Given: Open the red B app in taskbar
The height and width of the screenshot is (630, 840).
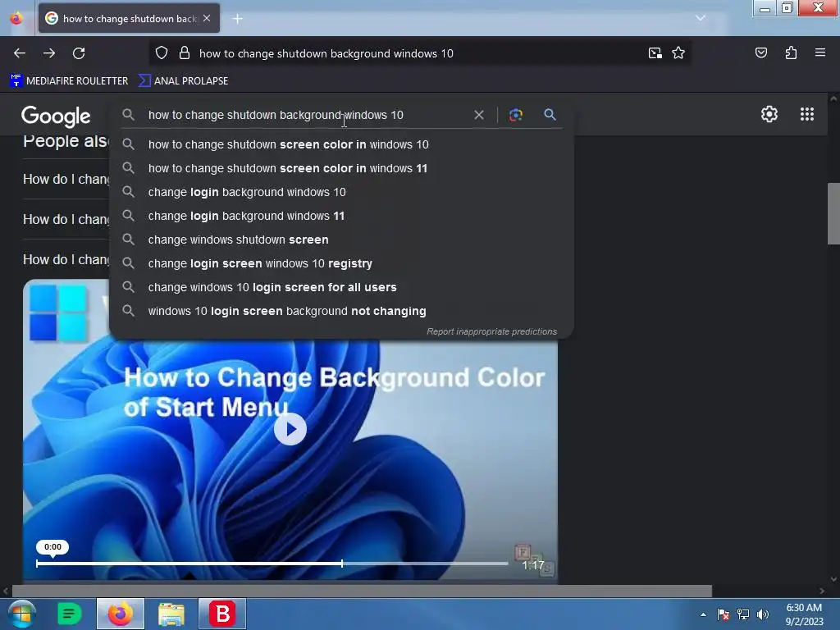Looking at the screenshot, I should coord(222,614).
